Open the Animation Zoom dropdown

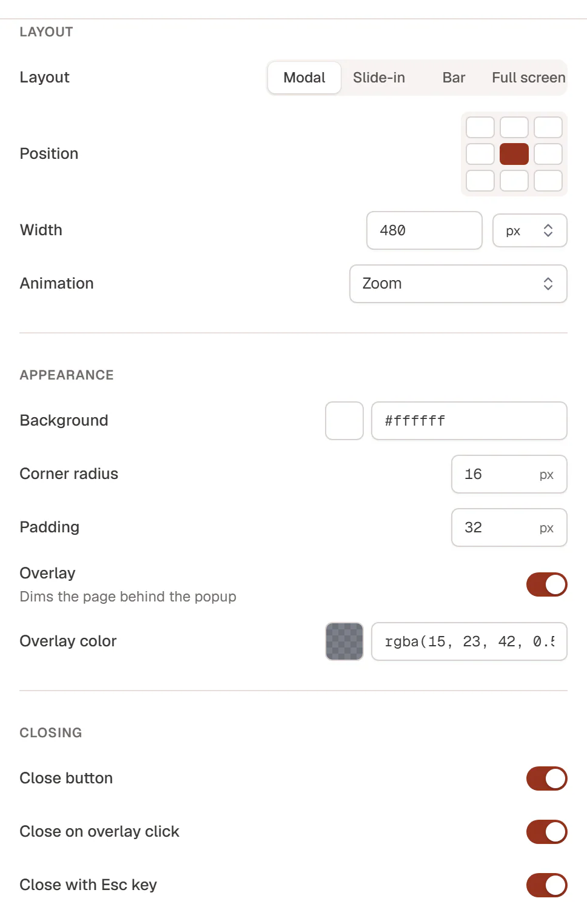[x=458, y=284]
